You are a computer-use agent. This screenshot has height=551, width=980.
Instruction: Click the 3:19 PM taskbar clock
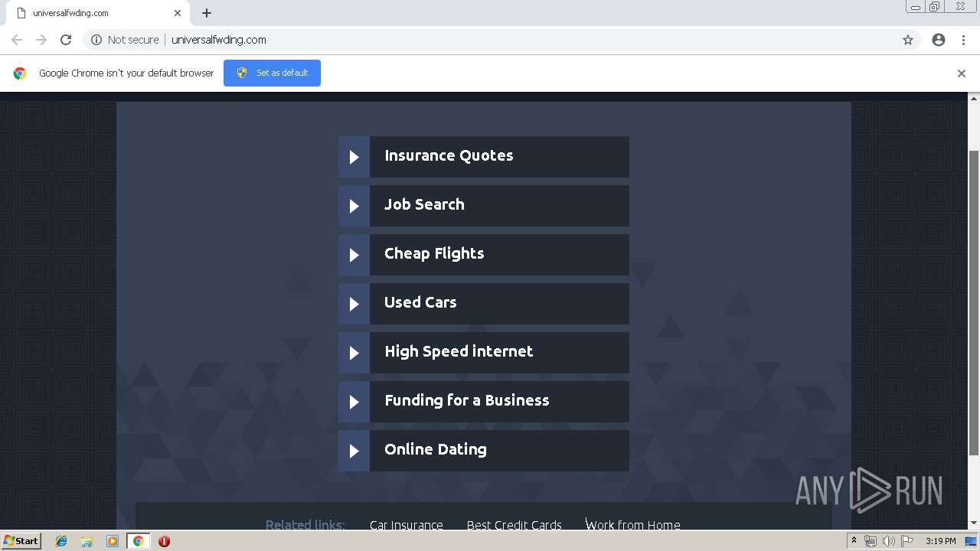[x=940, y=541]
